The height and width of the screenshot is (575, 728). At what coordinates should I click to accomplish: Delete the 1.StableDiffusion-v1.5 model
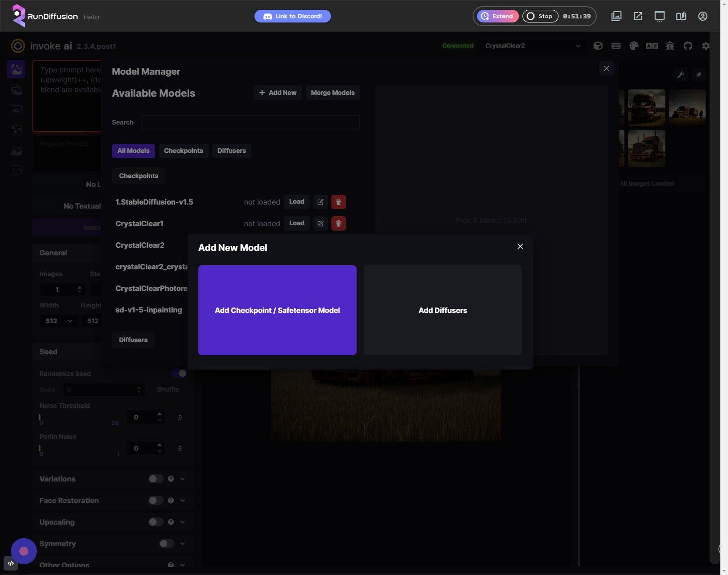(x=338, y=202)
